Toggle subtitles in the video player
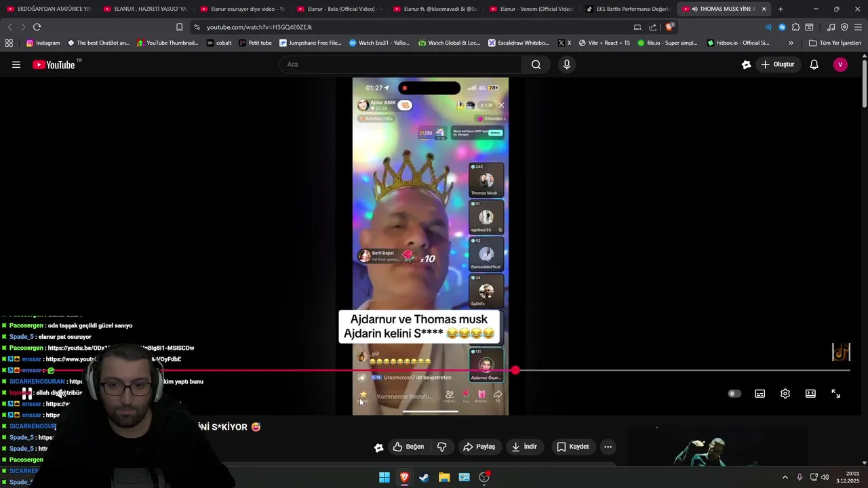This screenshot has height=488, width=868. [x=760, y=394]
